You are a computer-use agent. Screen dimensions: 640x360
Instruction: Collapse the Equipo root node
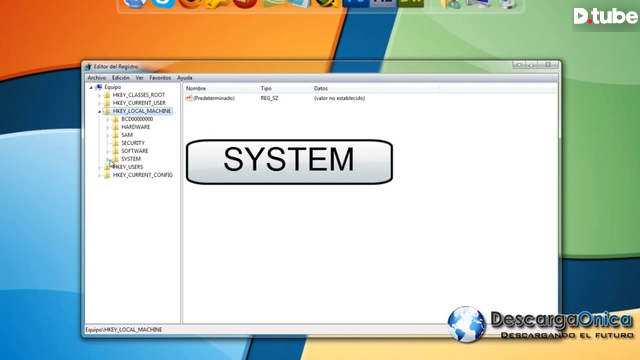coord(91,87)
